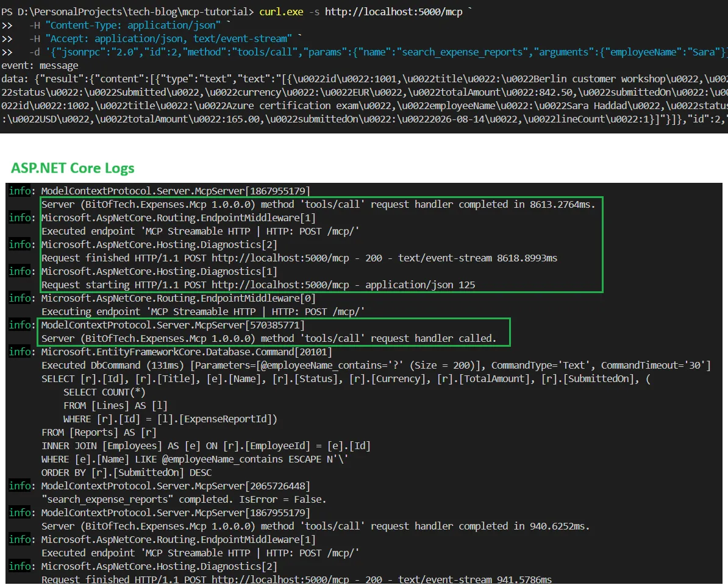Click the "INNER JOIN [Employees] AS [e]" line
728x585 pixels.
tap(205, 446)
